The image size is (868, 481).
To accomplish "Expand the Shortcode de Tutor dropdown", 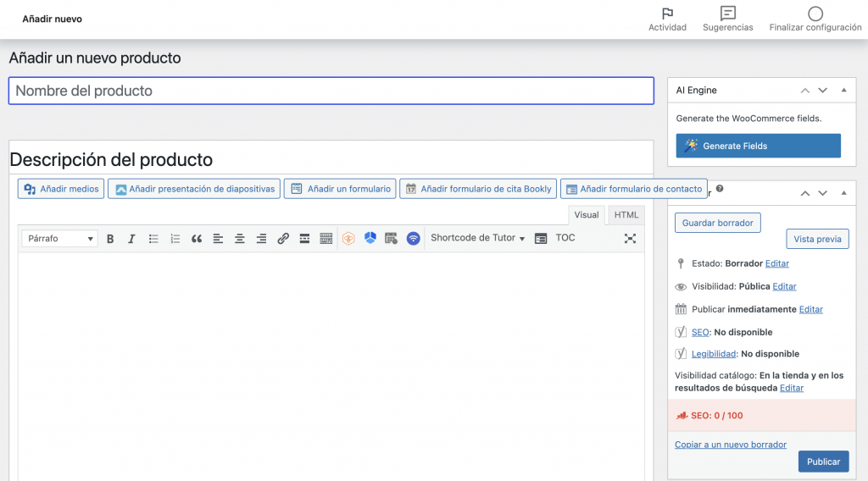I will 477,239.
